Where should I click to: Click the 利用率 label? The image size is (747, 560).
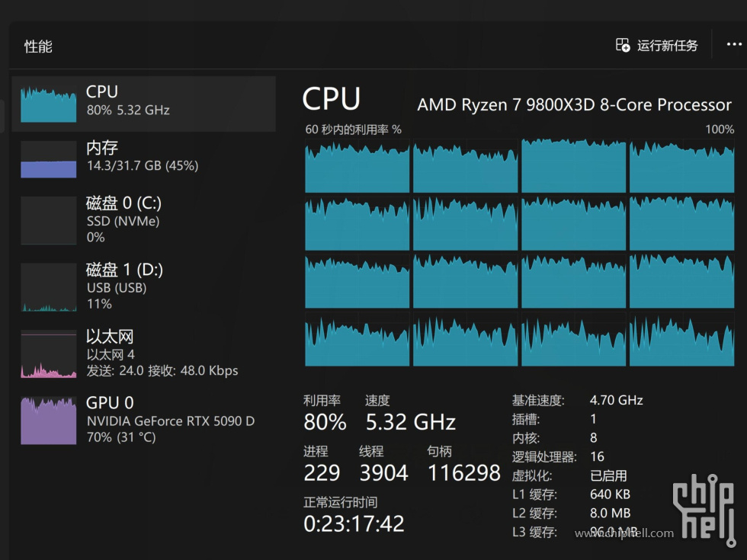[x=322, y=401]
